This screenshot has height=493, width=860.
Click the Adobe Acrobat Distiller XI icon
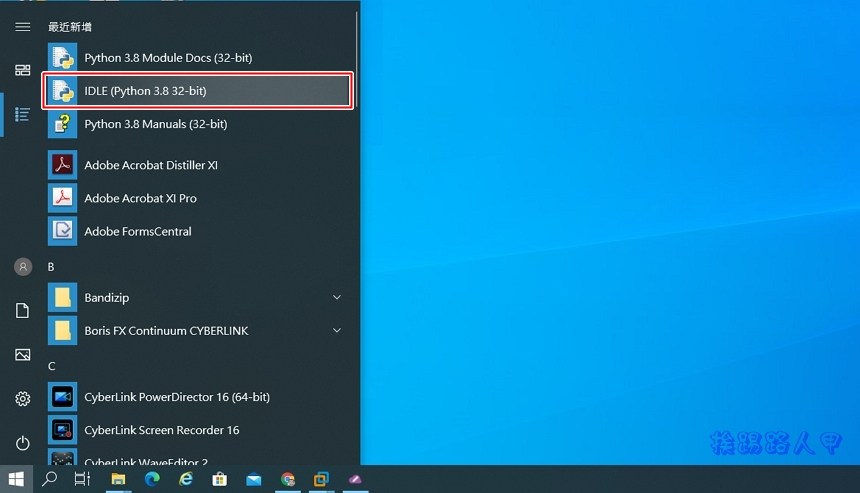(63, 165)
